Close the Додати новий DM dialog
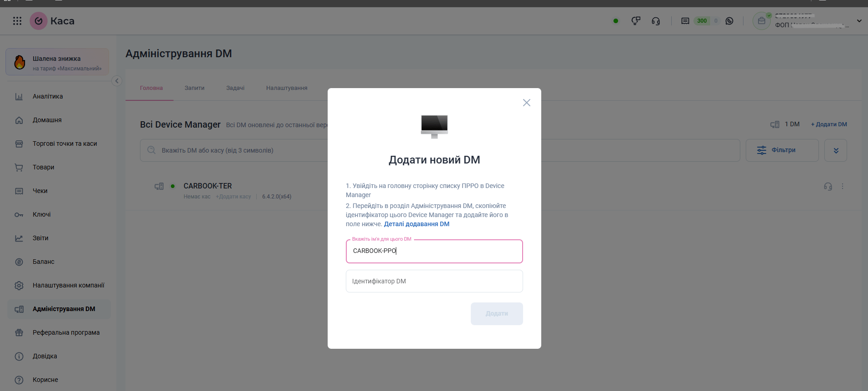The image size is (868, 391). click(527, 103)
